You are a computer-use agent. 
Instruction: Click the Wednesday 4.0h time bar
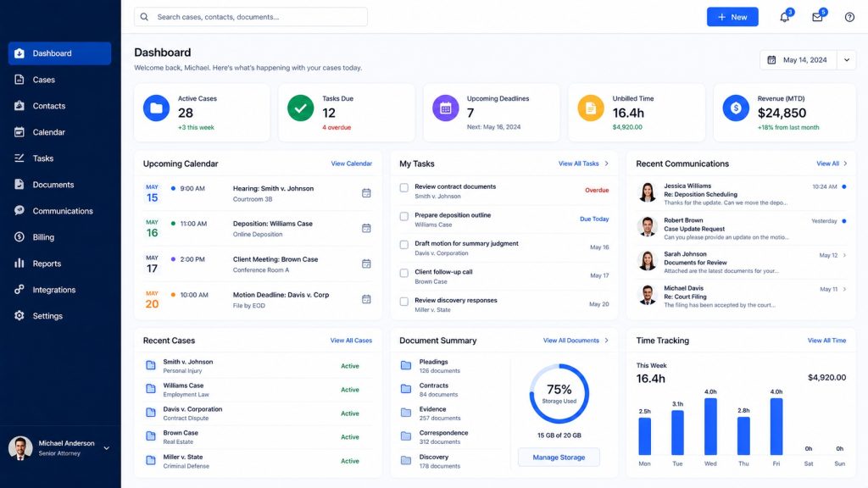[x=710, y=427]
